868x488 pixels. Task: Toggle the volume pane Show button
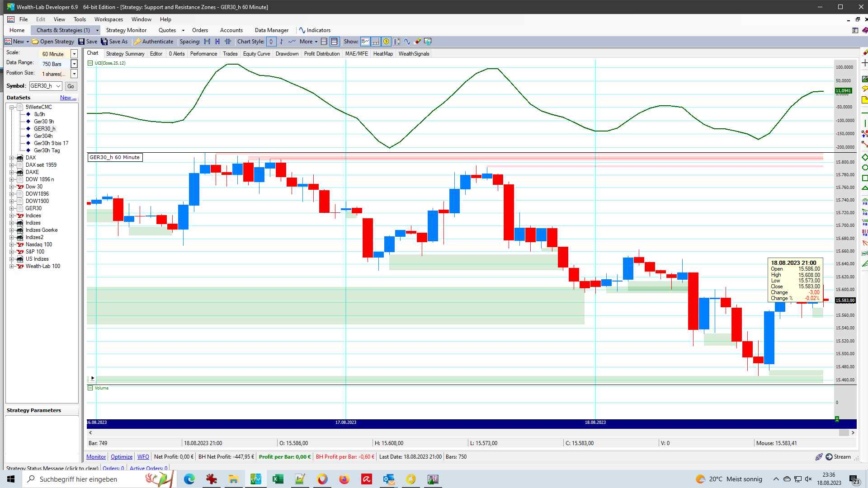(x=376, y=42)
